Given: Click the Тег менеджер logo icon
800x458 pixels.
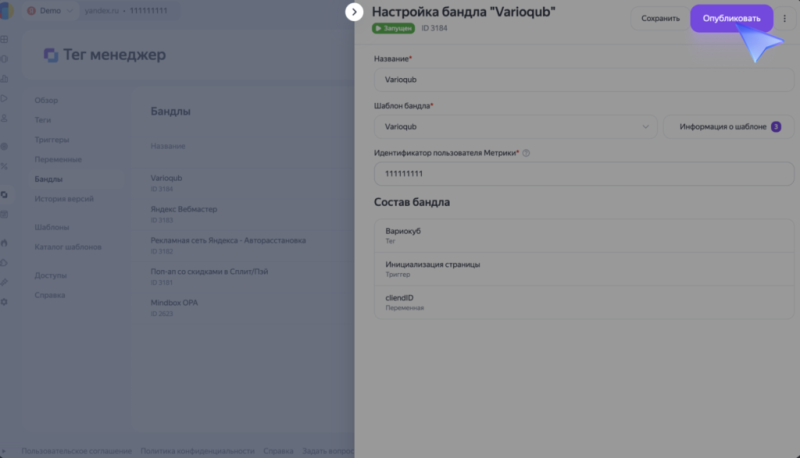Looking at the screenshot, I should pos(51,55).
